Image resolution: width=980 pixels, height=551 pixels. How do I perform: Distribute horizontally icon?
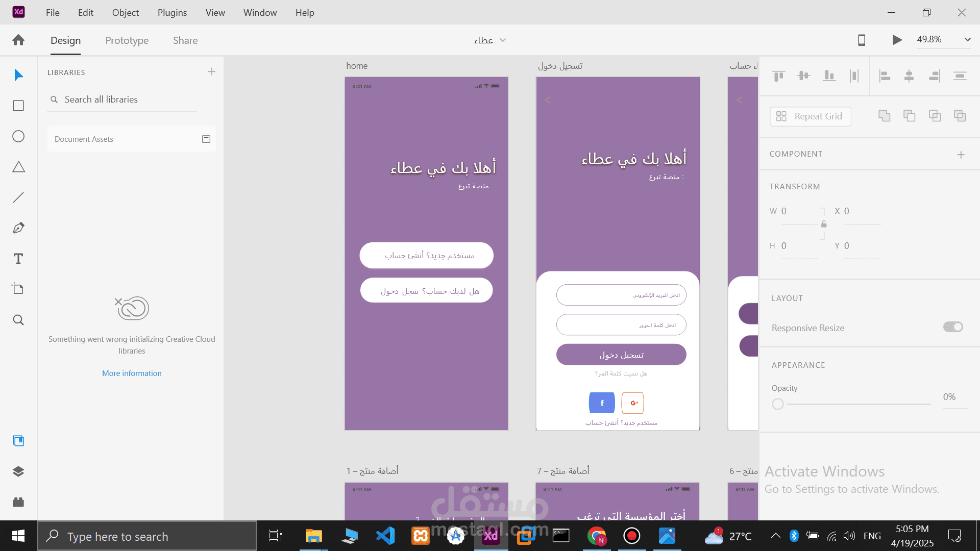click(854, 76)
